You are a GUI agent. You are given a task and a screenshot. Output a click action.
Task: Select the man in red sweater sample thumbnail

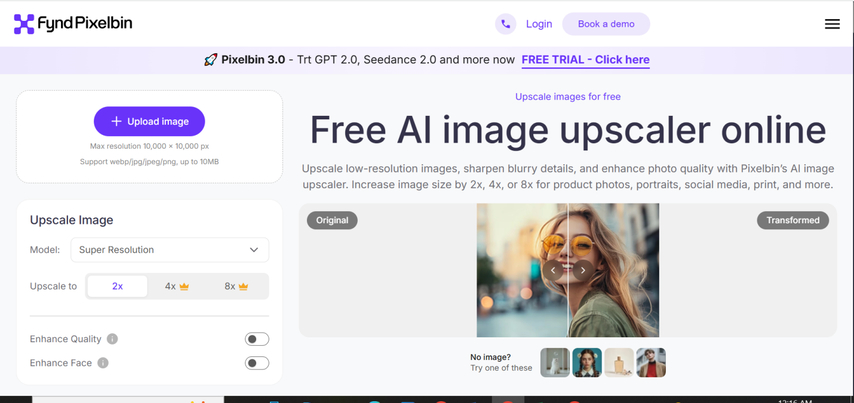(651, 363)
